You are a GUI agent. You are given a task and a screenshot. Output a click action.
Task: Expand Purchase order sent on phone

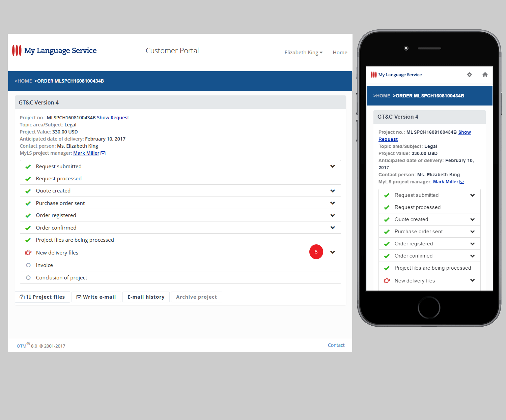pos(472,232)
